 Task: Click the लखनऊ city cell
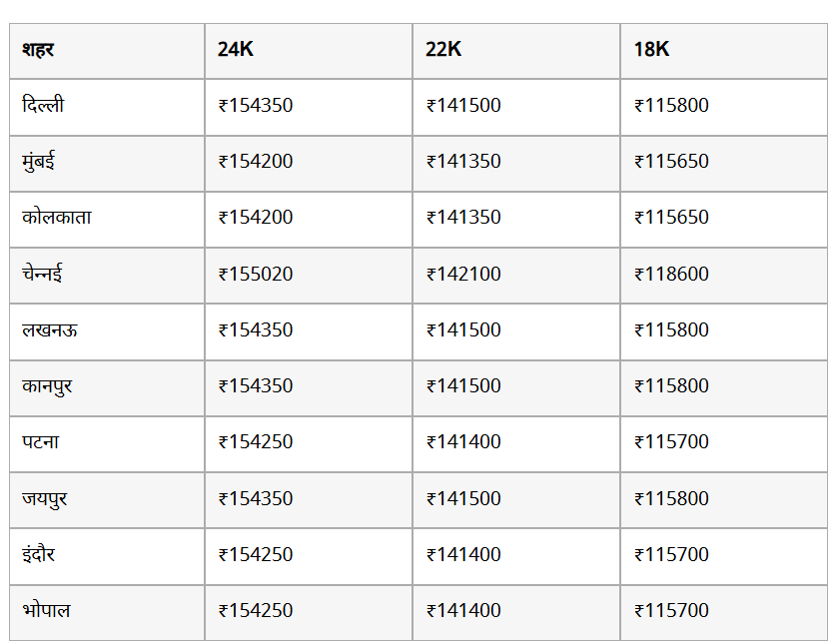(x=50, y=329)
